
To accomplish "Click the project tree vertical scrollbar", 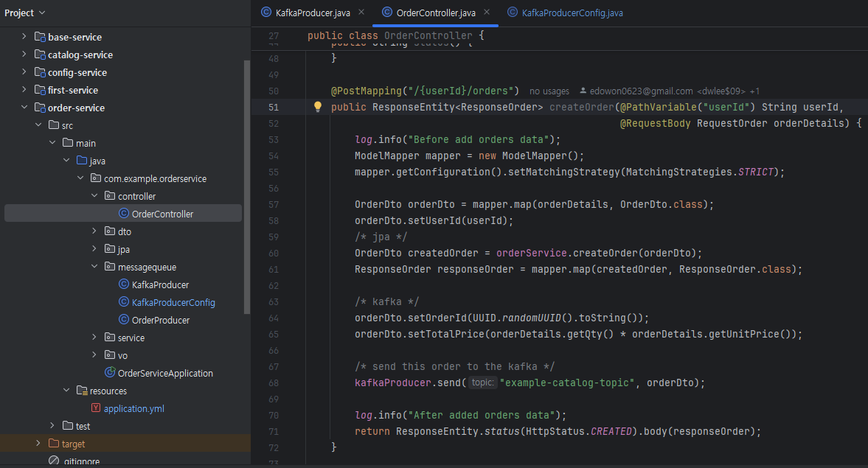I will (x=247, y=187).
